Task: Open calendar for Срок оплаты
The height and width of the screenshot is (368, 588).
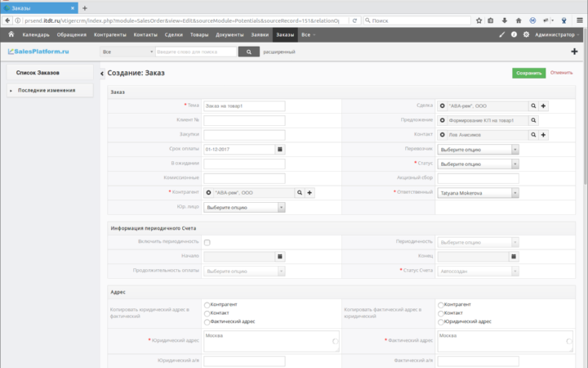Action: pos(280,149)
